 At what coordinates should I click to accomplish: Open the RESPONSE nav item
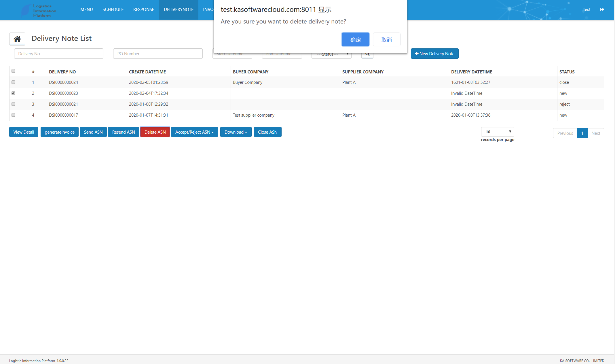click(x=144, y=10)
